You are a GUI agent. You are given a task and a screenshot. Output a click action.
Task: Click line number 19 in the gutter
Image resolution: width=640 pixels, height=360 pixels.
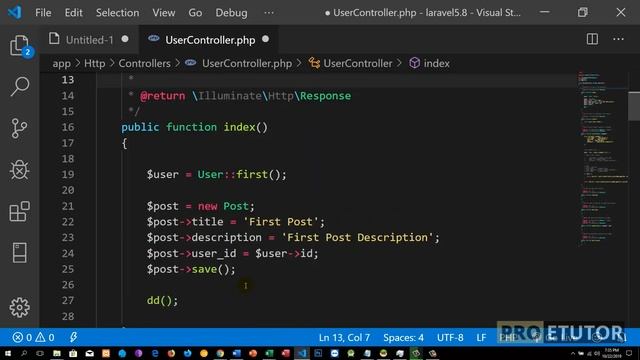(68, 174)
